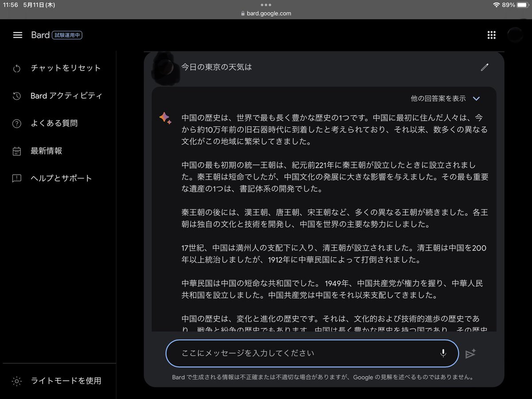Click 他の回答案を表示 label
The width and height of the screenshot is (532, 399).
point(438,98)
